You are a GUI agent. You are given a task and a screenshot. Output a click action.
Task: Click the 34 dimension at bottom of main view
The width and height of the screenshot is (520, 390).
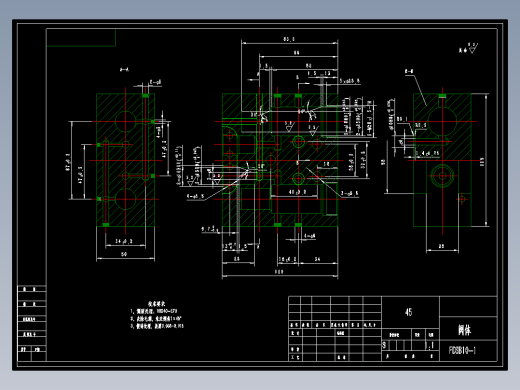coord(317,259)
